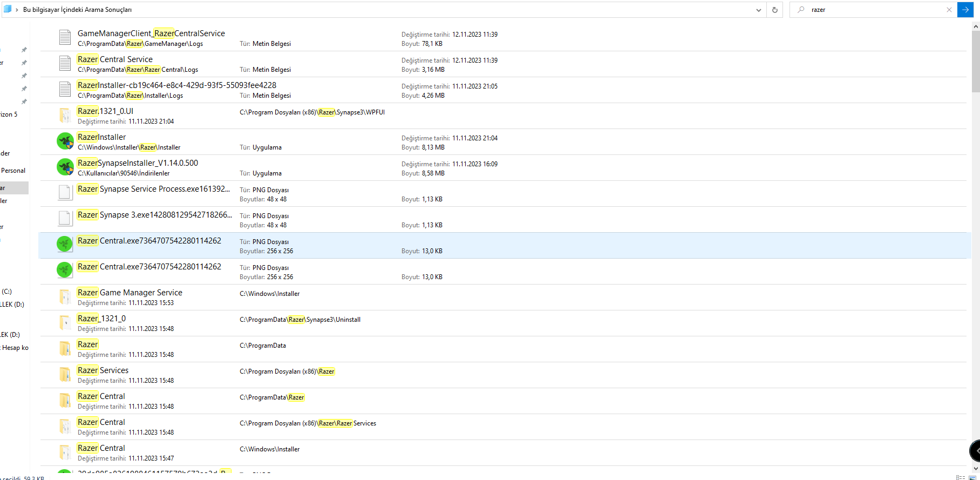Click file name GameManagerClient_RazerCentralService
The width and height of the screenshot is (980, 480).
(x=151, y=33)
